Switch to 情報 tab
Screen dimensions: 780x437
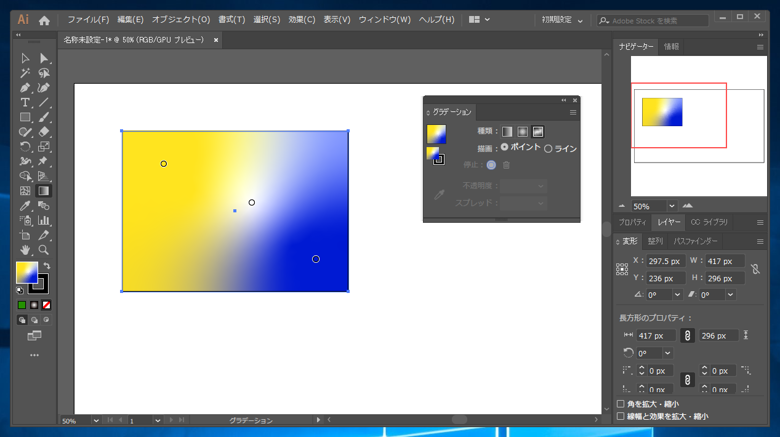671,46
